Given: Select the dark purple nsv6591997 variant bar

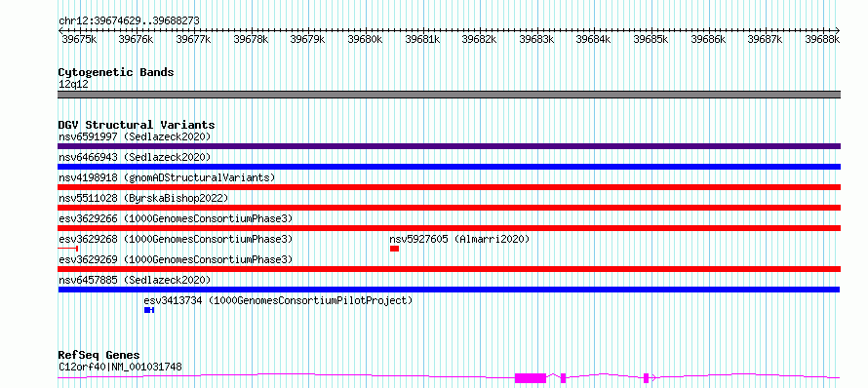Looking at the screenshot, I should coord(449,146).
